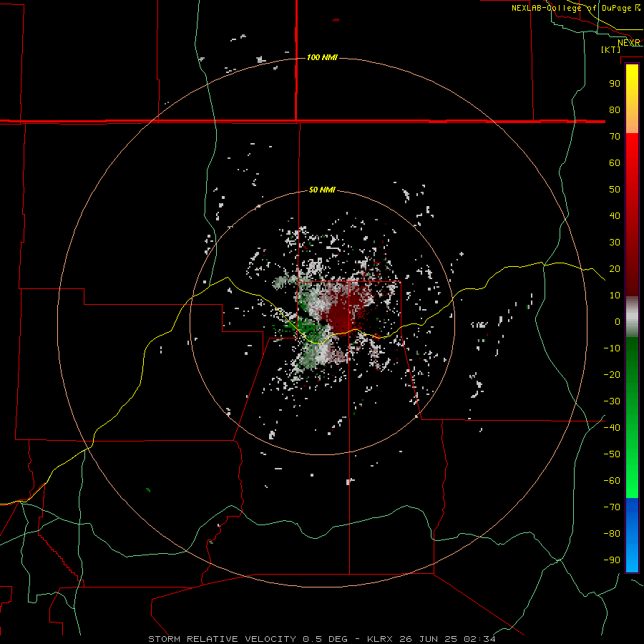Click the -60 value on color scale

click(612, 481)
